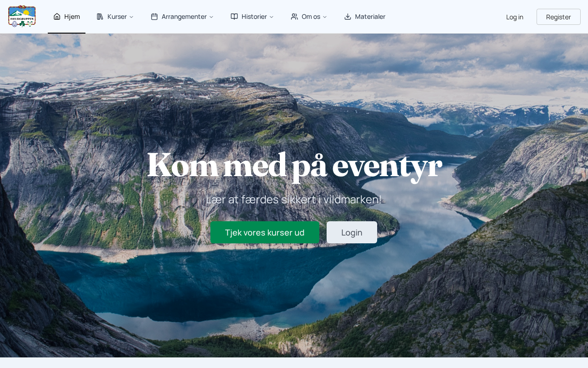Click the books icon beside Kurser

(x=100, y=17)
